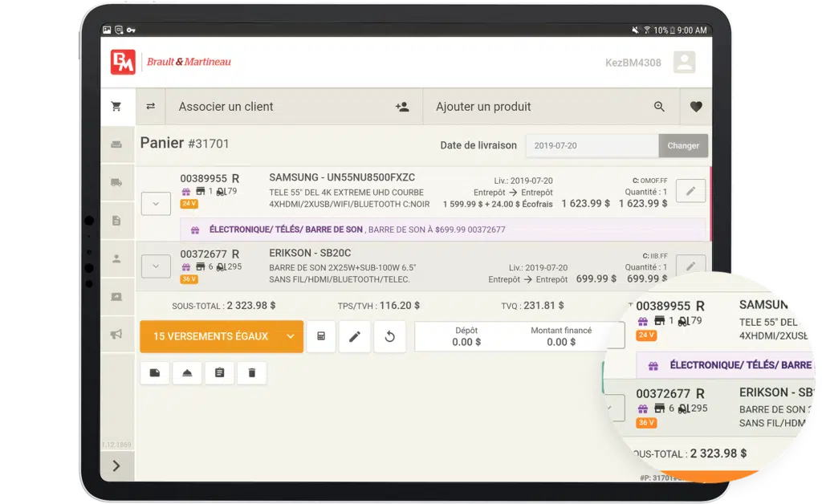Click the add-person icon to associate a client
Viewport: 822px width, 504px height.
tap(402, 107)
